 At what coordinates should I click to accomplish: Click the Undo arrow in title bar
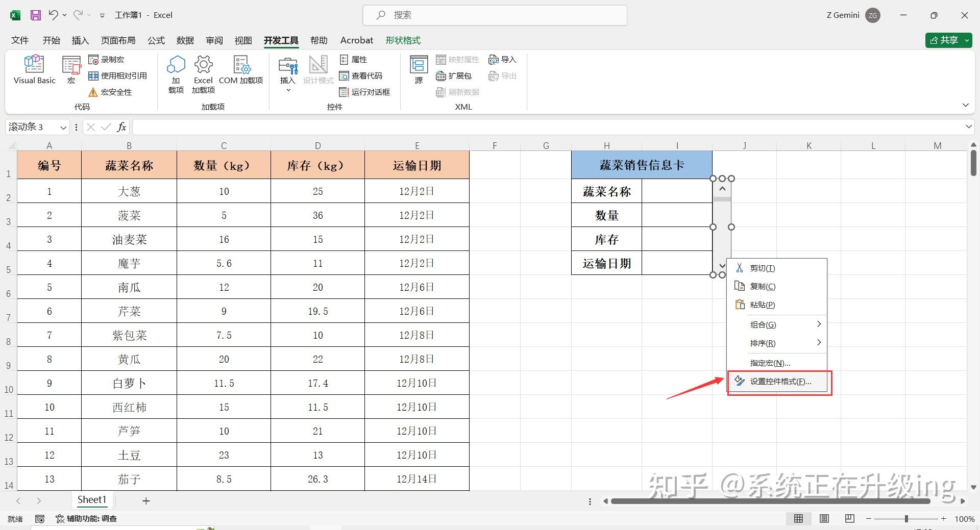click(x=53, y=15)
